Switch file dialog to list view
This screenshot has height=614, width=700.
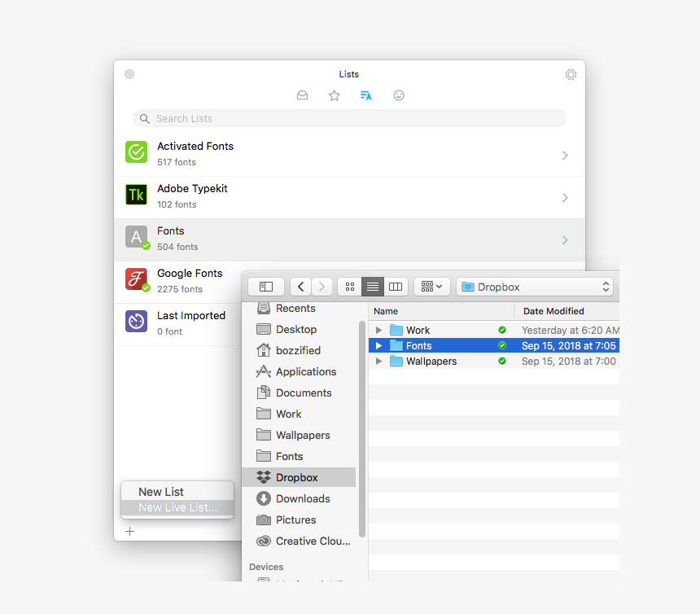tap(373, 287)
